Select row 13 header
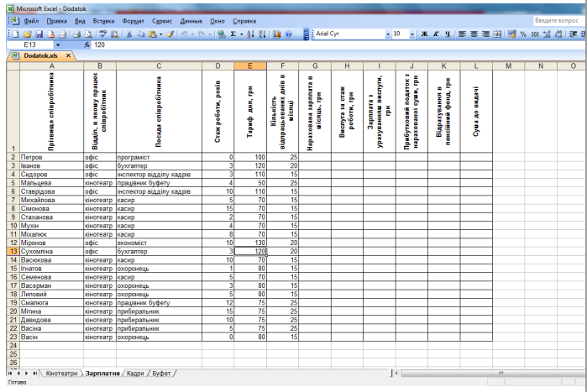 pyautogui.click(x=13, y=251)
